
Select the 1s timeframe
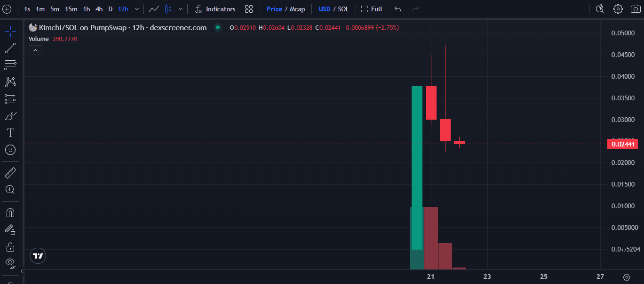pyautogui.click(x=27, y=9)
